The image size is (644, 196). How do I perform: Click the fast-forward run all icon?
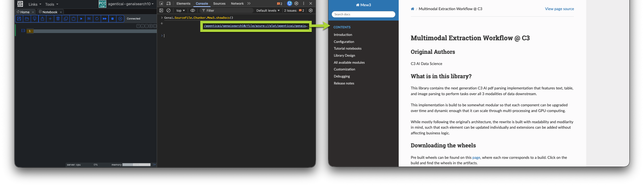point(105,19)
